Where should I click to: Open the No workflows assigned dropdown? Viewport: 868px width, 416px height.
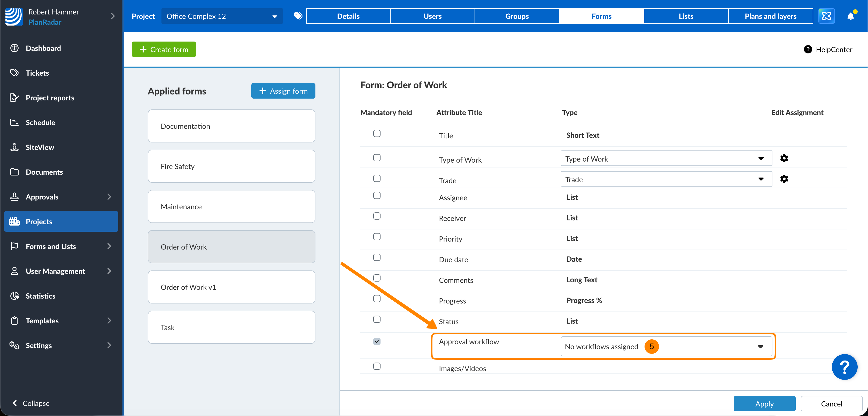[x=666, y=346]
